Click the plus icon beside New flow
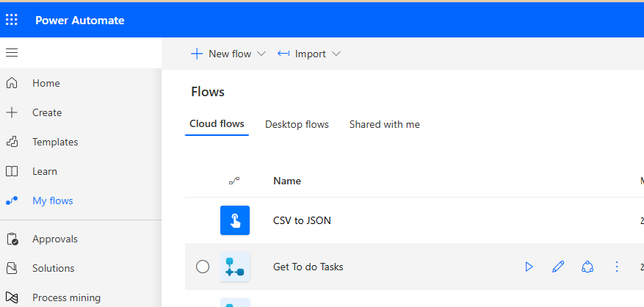This screenshot has height=307, width=644. tap(197, 54)
